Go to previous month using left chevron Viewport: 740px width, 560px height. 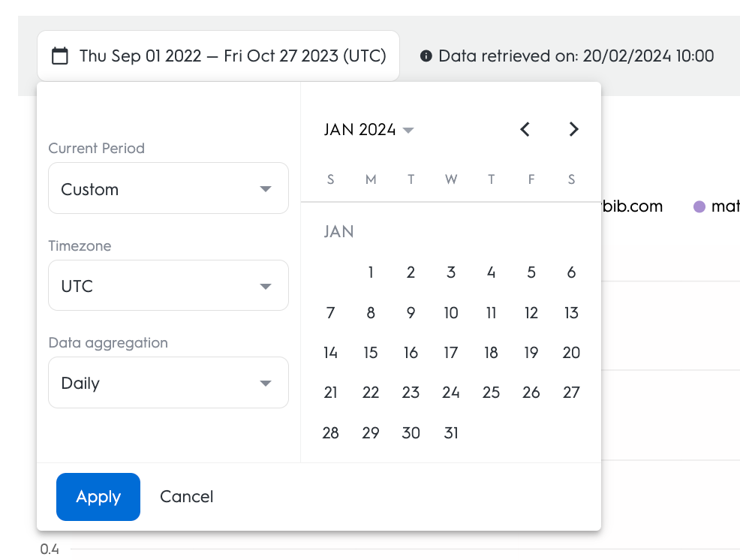click(525, 129)
